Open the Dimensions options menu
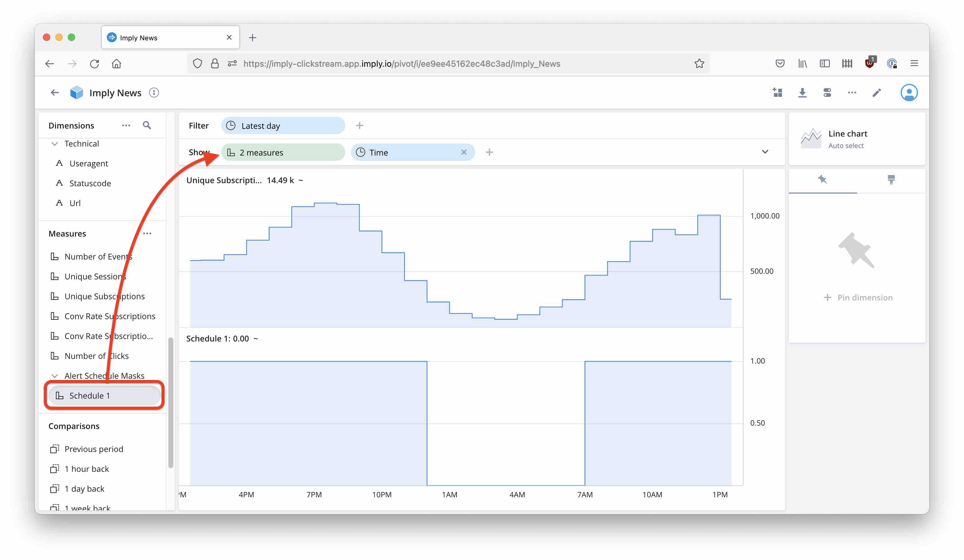Screen dimensions: 964x560 tap(126, 125)
